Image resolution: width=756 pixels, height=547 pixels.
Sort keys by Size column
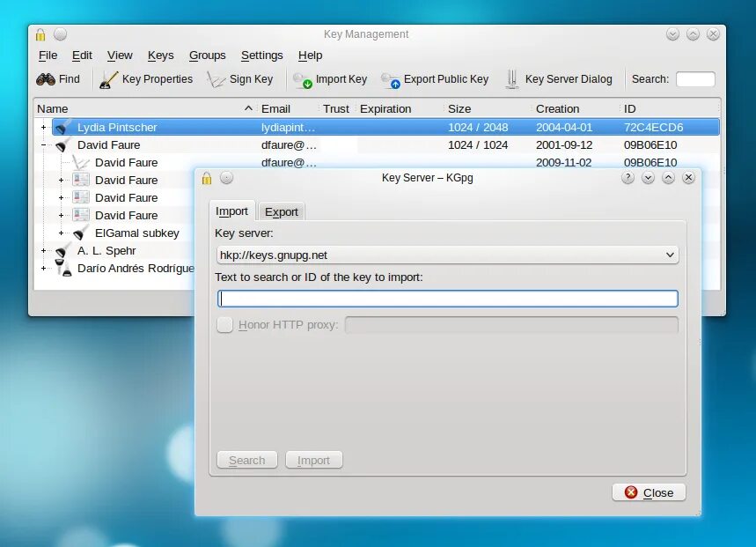point(488,109)
